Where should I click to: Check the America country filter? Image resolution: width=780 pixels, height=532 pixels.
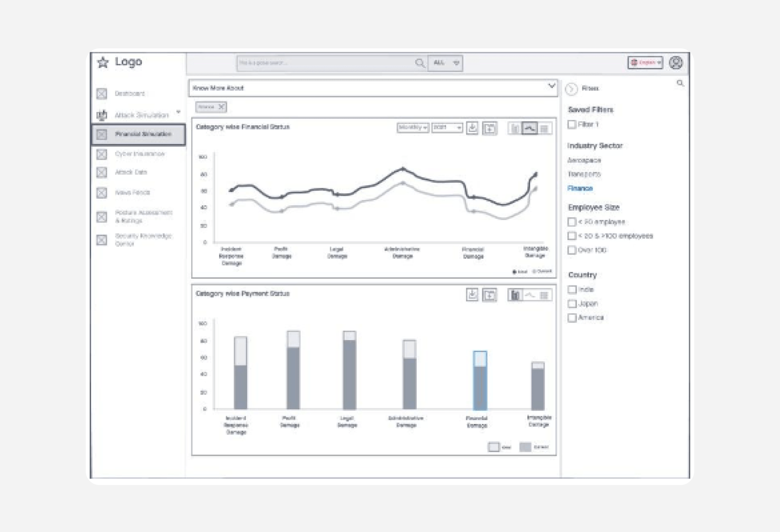572,318
